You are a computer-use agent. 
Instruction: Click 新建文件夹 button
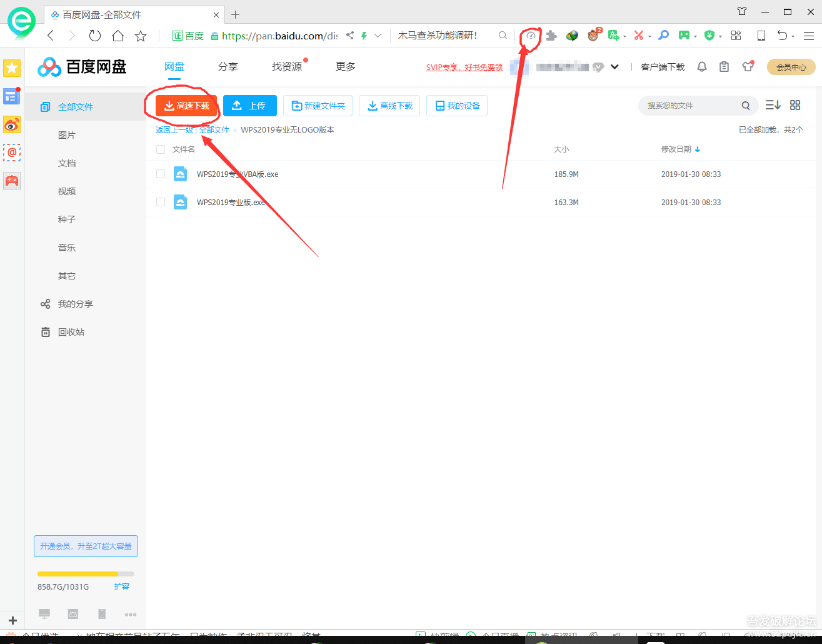click(x=318, y=106)
